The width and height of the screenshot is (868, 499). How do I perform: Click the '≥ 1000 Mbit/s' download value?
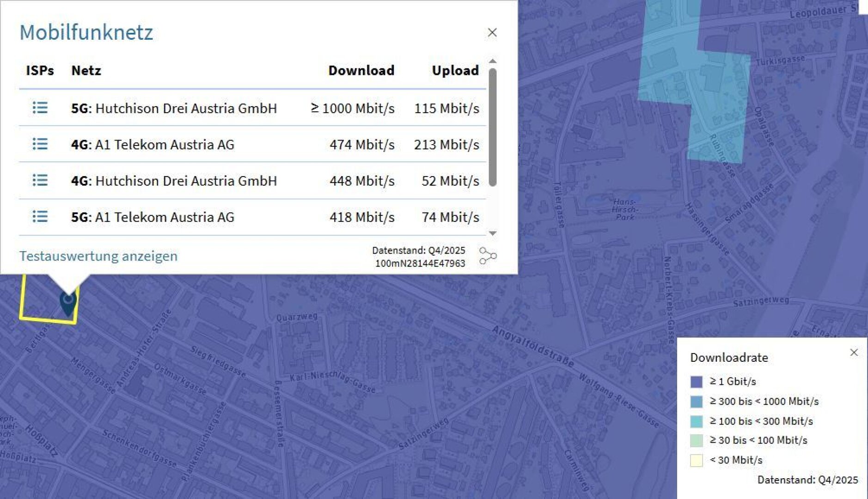[353, 108]
